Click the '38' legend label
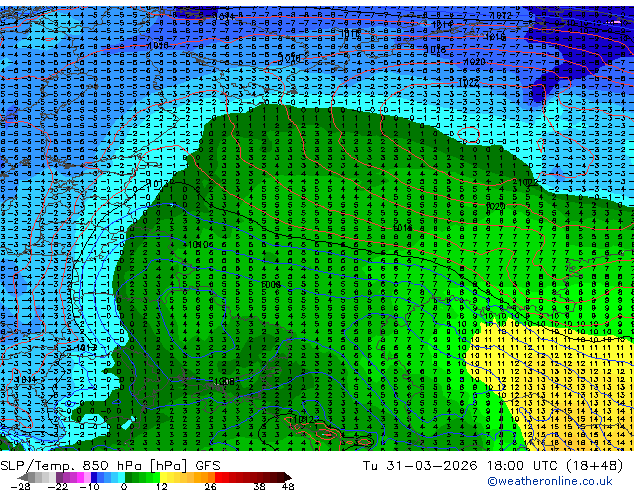The width and height of the screenshot is (634, 490). pos(259,486)
